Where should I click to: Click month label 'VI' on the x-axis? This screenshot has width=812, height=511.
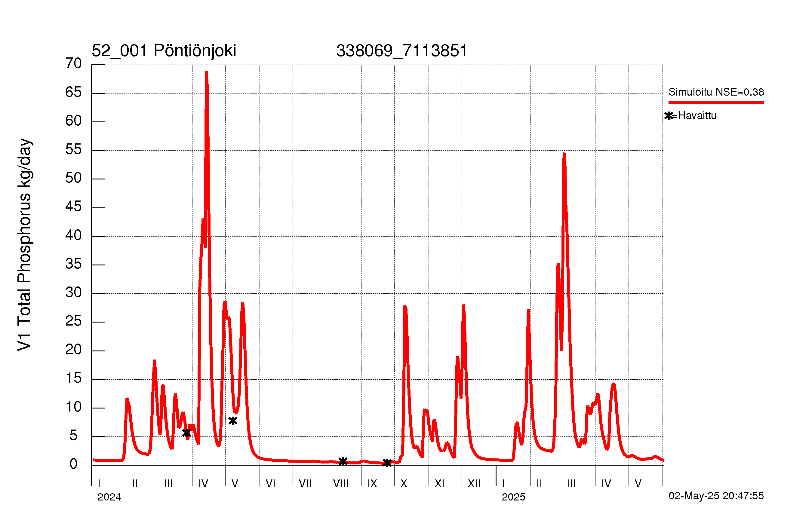[270, 484]
